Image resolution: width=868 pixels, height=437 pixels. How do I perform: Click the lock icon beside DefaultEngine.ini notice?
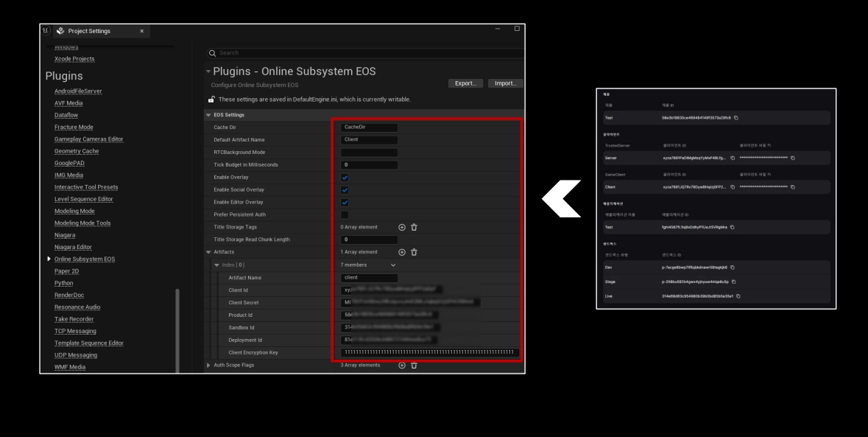(x=211, y=99)
